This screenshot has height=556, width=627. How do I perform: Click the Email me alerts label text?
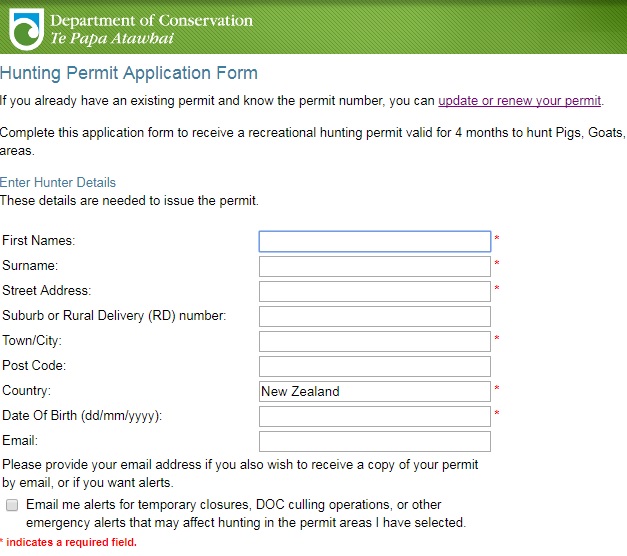(x=246, y=514)
